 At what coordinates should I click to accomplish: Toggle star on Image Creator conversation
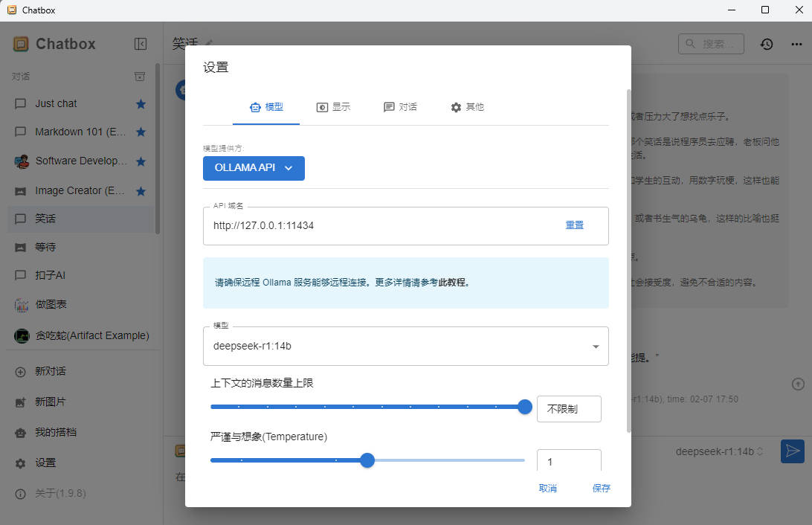(141, 191)
